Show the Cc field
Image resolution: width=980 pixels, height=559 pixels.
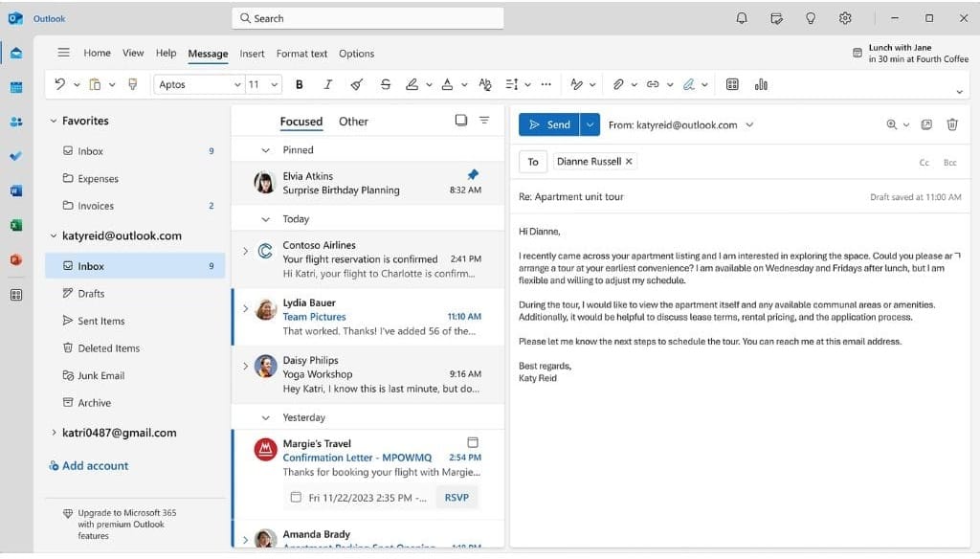tap(924, 163)
